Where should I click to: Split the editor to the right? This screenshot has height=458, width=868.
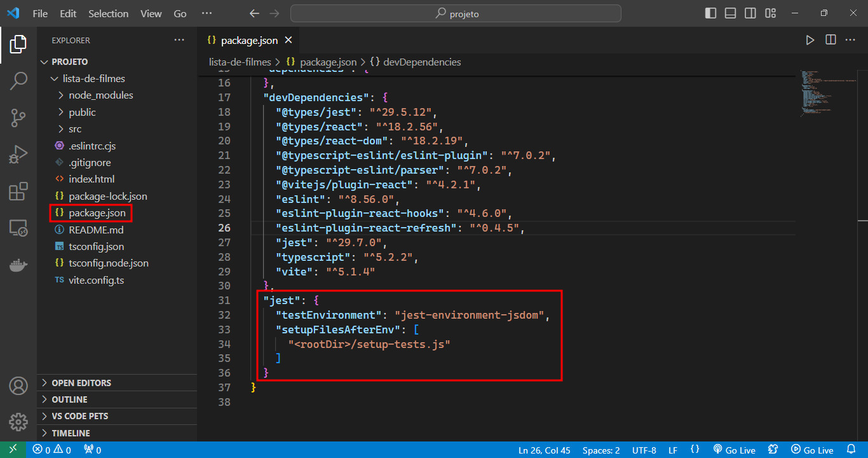831,40
